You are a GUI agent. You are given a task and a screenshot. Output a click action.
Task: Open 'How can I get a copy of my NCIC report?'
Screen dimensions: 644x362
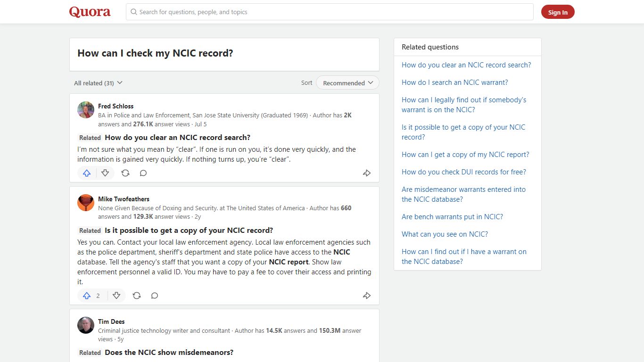click(x=465, y=155)
